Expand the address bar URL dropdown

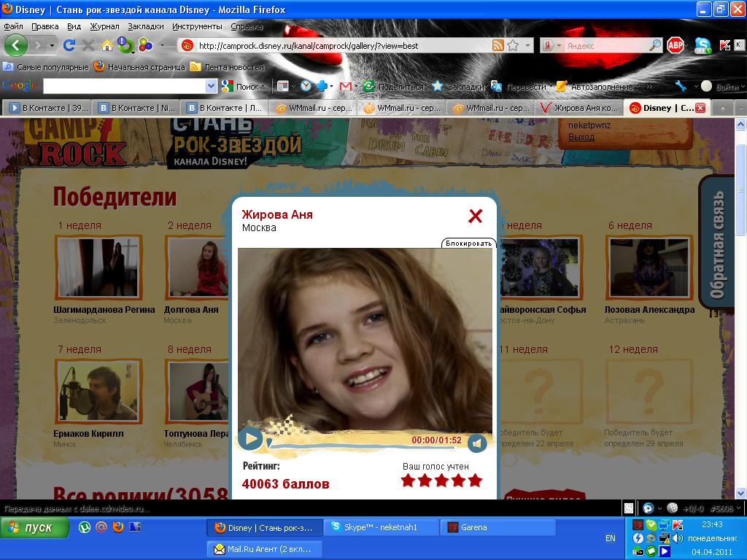tap(528, 45)
